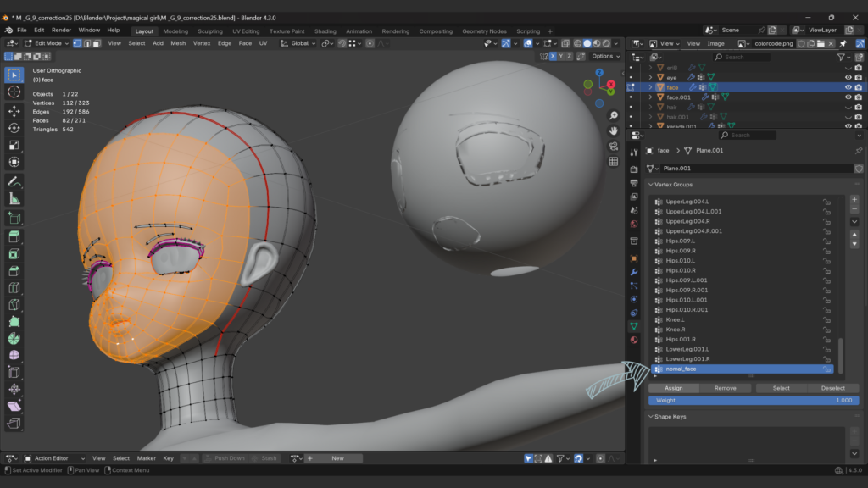Viewport: 868px width, 488px height.
Task: Expand the face.001 object in outliner
Action: [650, 97]
